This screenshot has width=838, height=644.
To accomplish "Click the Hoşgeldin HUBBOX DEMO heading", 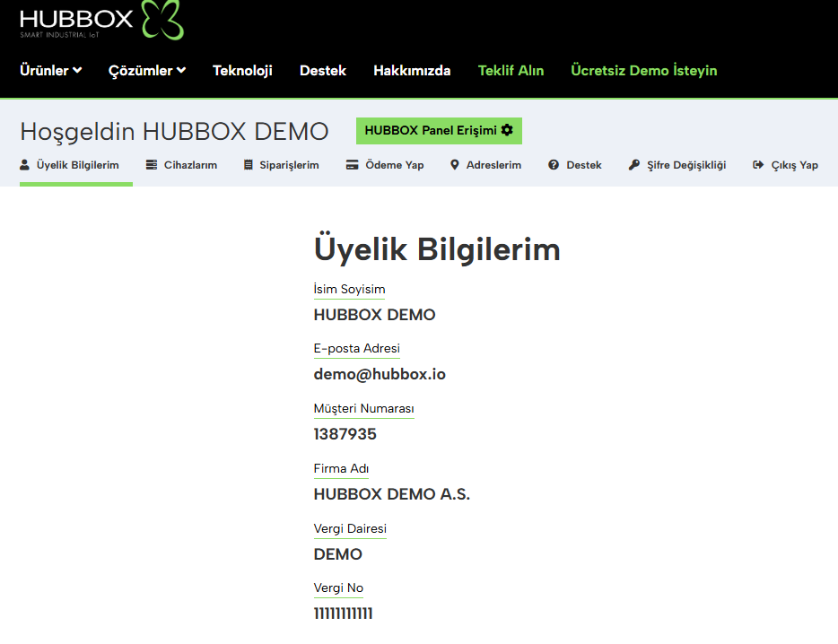I will click(174, 132).
